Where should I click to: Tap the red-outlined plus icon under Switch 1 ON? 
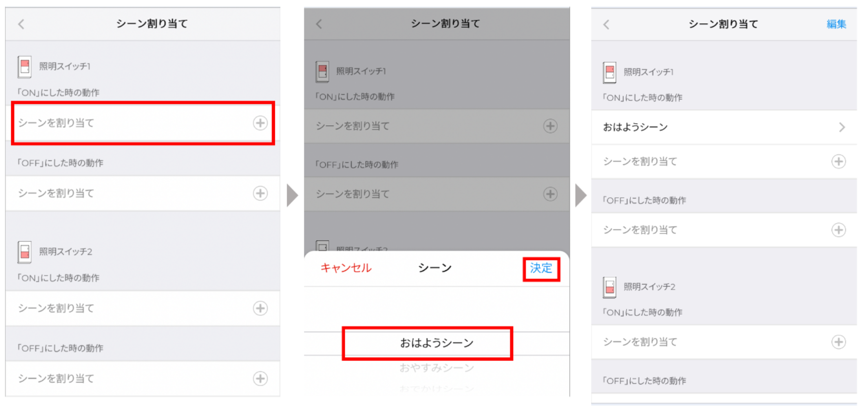coord(260,123)
